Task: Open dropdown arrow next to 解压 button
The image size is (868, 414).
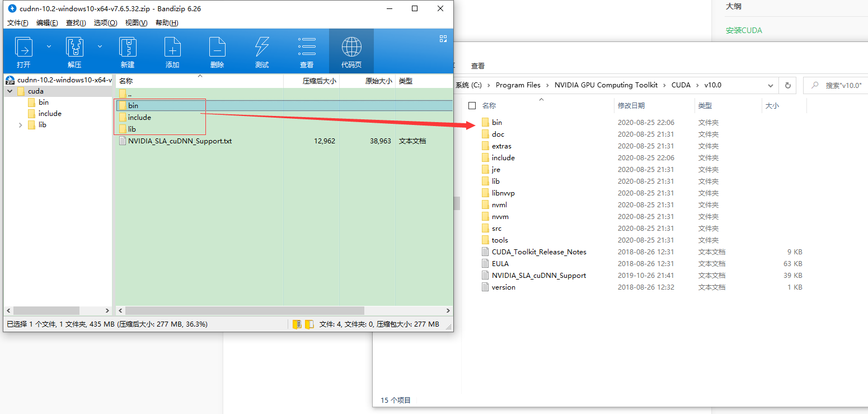Action: pyautogui.click(x=100, y=46)
